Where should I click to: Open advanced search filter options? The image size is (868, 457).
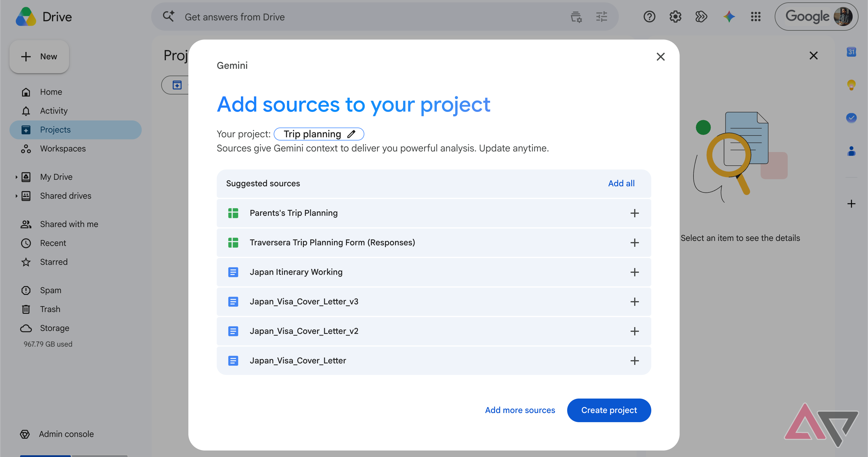coord(601,17)
